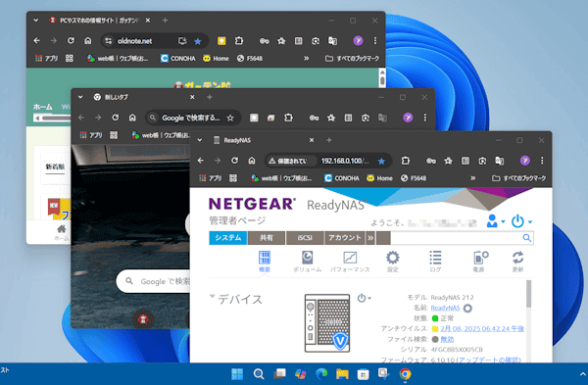
Task: Open Windows Start button on taskbar
Action: click(237, 374)
